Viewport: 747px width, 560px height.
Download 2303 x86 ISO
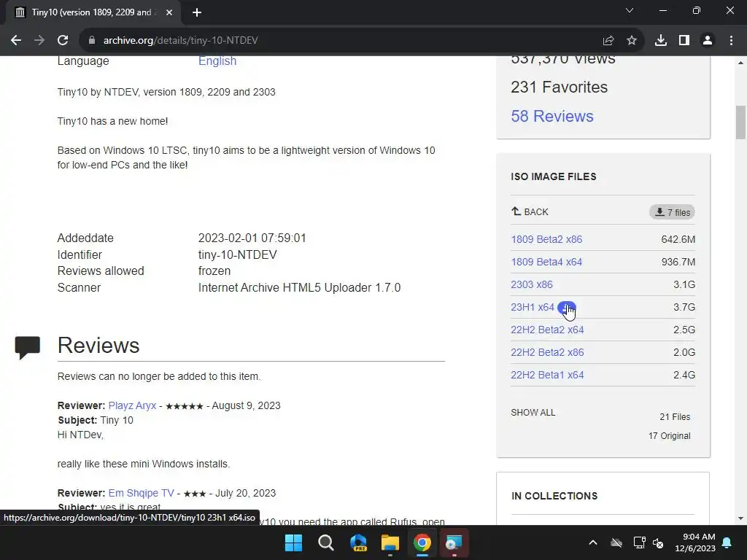pos(532,285)
